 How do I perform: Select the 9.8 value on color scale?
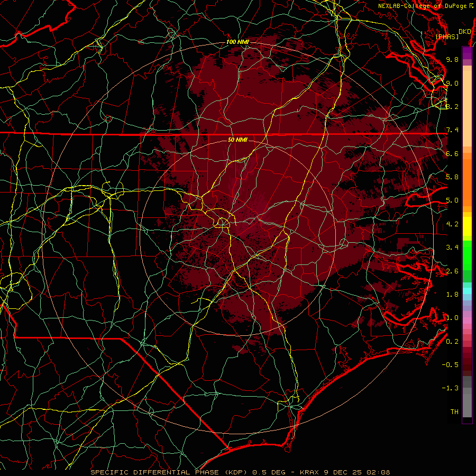pyautogui.click(x=452, y=59)
